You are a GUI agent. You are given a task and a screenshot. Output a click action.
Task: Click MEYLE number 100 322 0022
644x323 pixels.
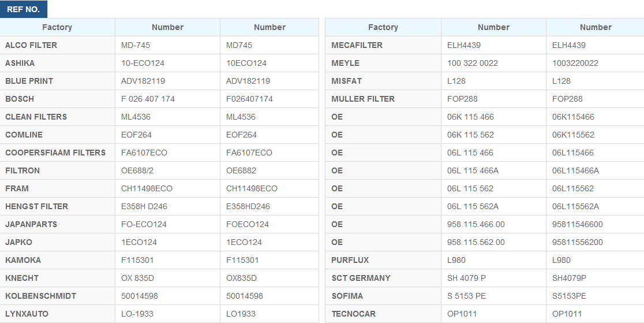(472, 63)
